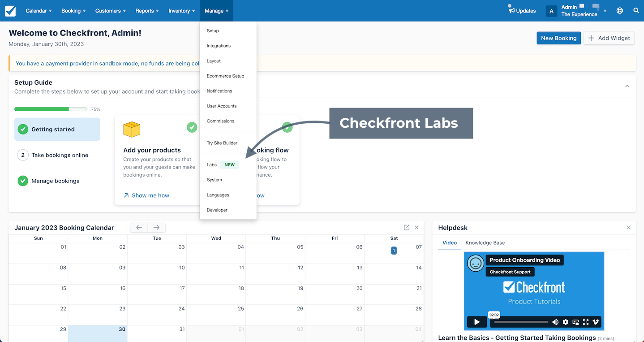Select System in Manage menu
This screenshot has width=644, height=342.
tap(228, 180)
